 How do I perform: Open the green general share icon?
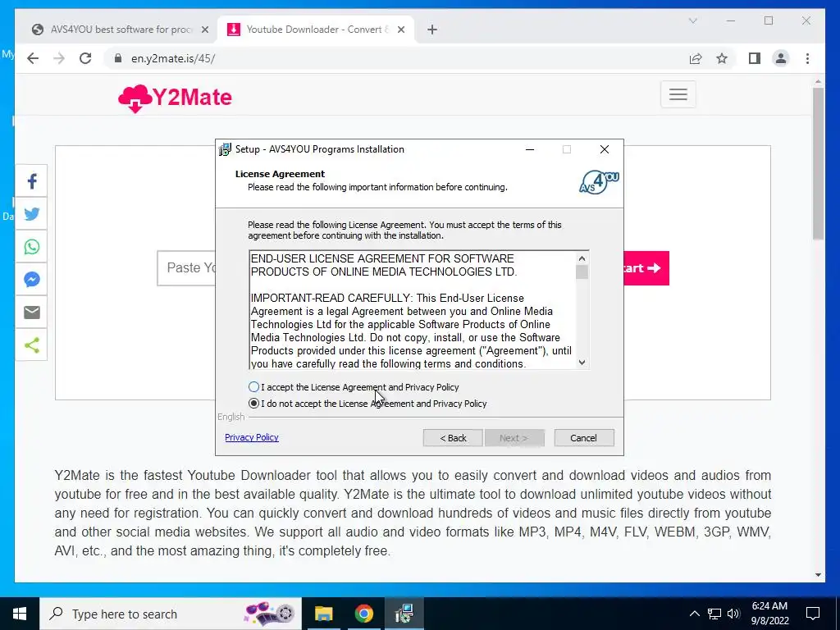(x=32, y=345)
